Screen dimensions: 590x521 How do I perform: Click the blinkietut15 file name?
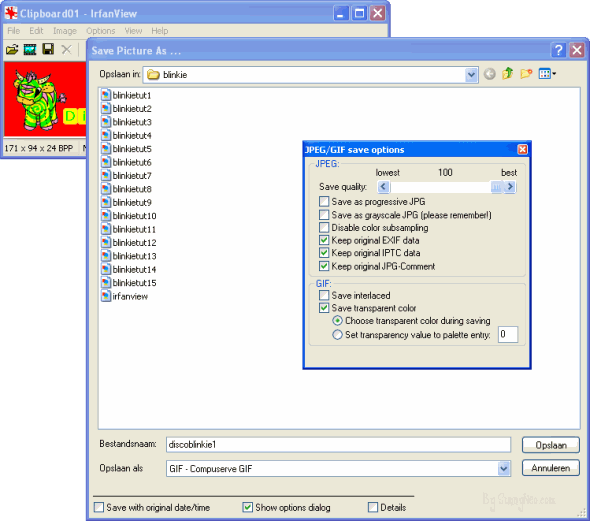(x=134, y=283)
